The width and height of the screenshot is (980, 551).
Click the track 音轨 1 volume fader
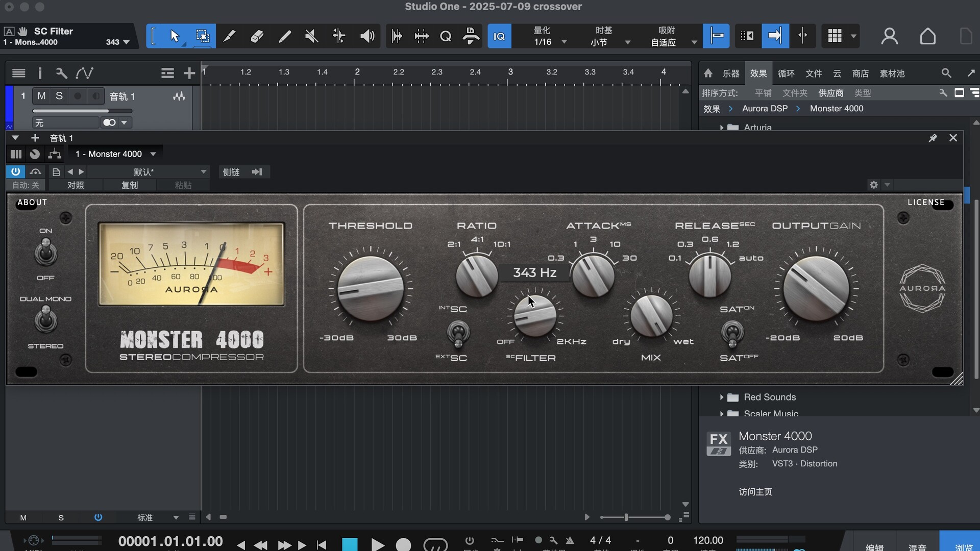82,111
